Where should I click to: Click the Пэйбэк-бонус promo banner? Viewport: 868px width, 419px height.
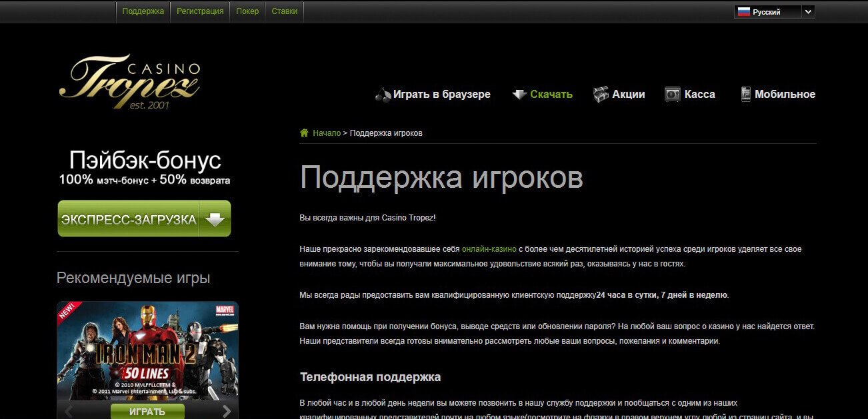coord(145,168)
